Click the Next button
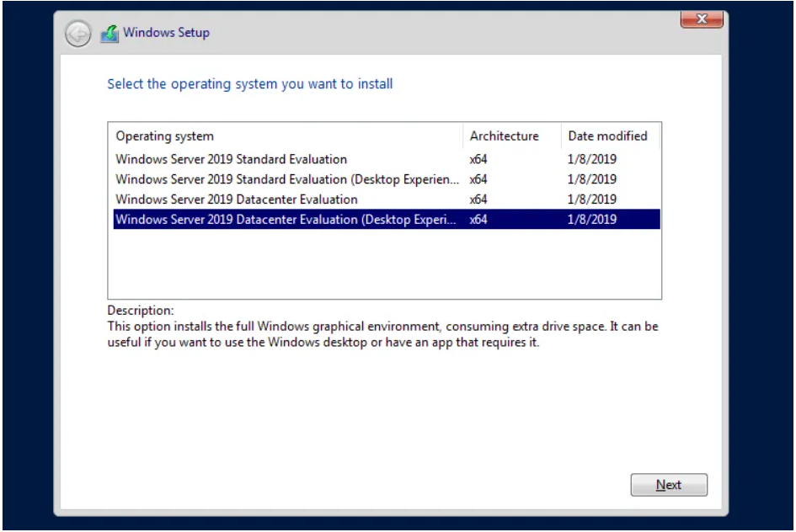This screenshot has width=796, height=532. click(x=669, y=485)
